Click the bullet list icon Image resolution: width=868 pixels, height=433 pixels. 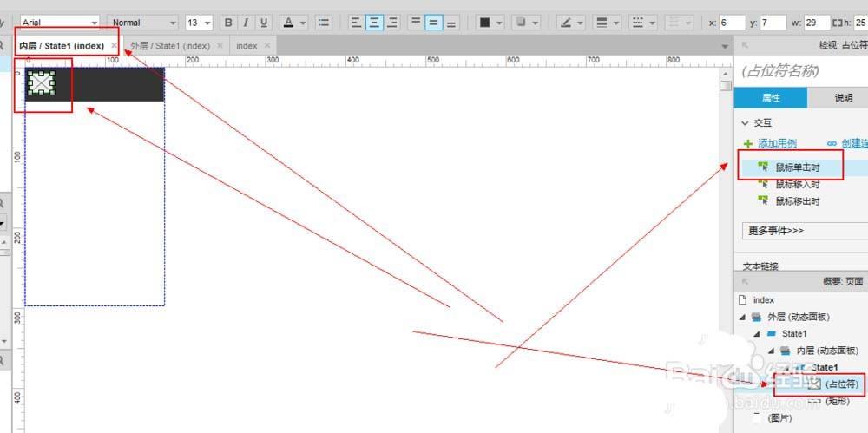(x=324, y=23)
